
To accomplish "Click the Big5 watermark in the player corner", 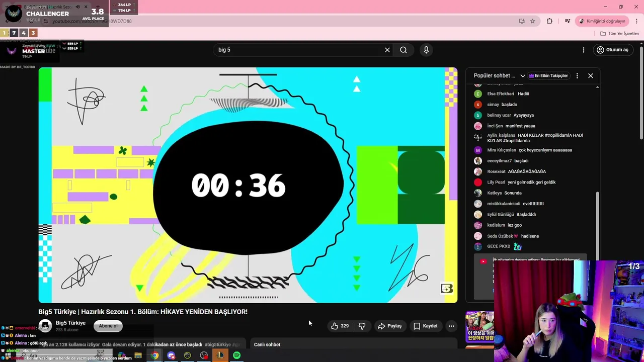I will pyautogui.click(x=447, y=289).
